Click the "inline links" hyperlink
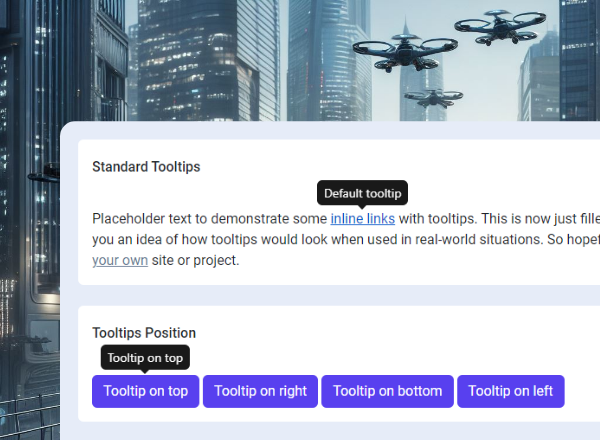The width and height of the screenshot is (600, 440). tap(362, 219)
